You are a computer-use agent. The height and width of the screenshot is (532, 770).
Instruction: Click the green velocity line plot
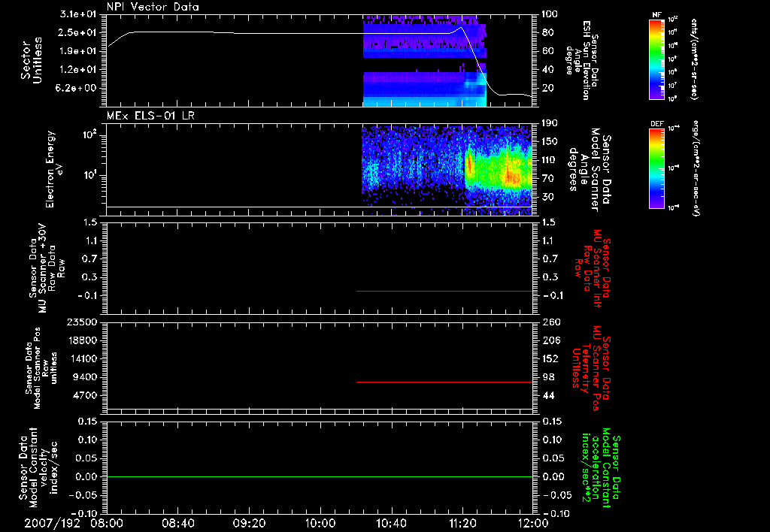click(x=320, y=476)
